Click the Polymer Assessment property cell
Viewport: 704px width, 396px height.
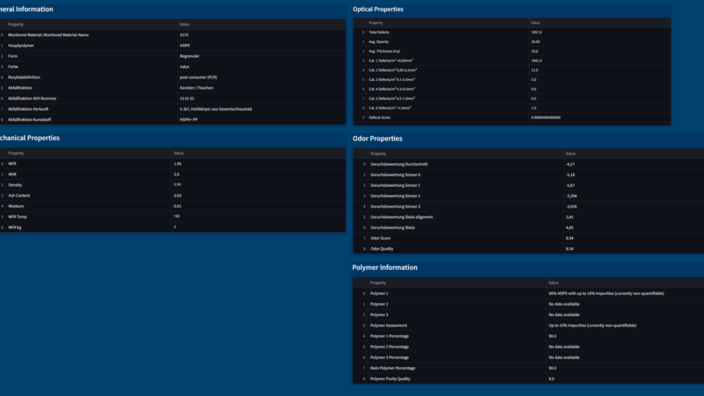point(457,326)
